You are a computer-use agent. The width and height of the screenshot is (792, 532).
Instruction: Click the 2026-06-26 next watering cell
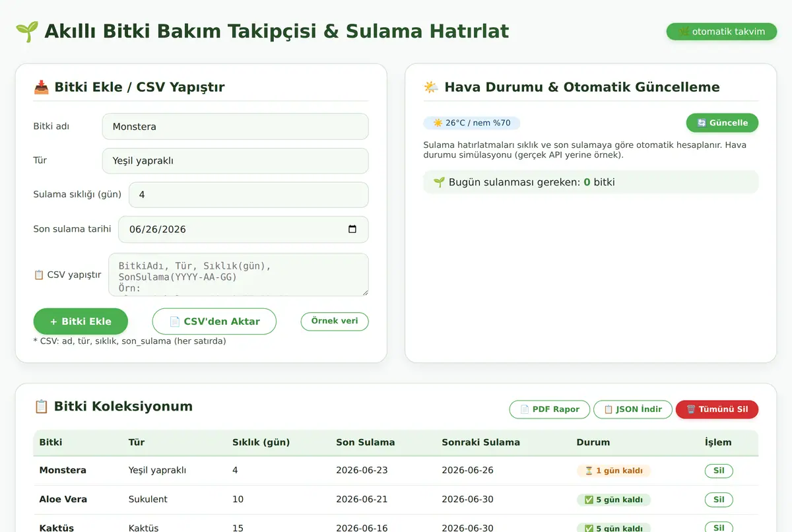[467, 471]
